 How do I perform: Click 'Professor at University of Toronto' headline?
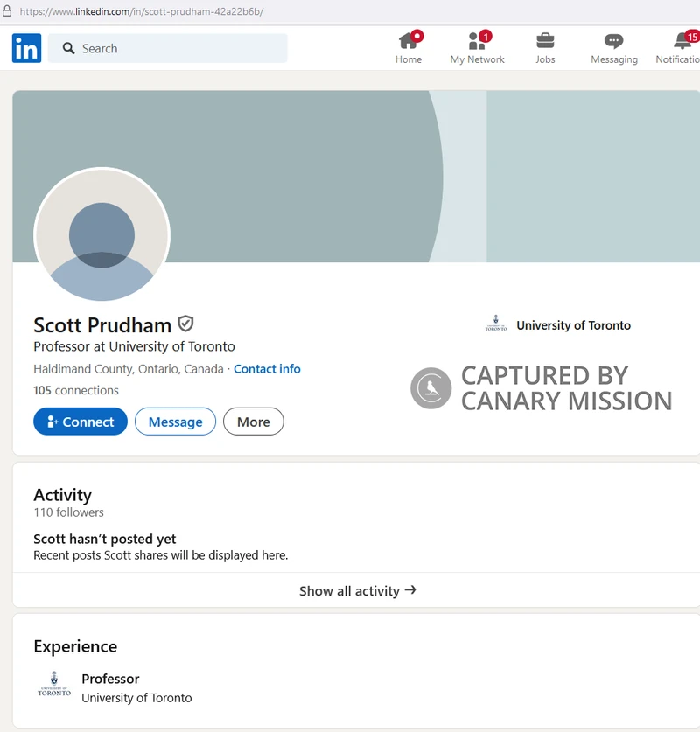click(x=134, y=346)
